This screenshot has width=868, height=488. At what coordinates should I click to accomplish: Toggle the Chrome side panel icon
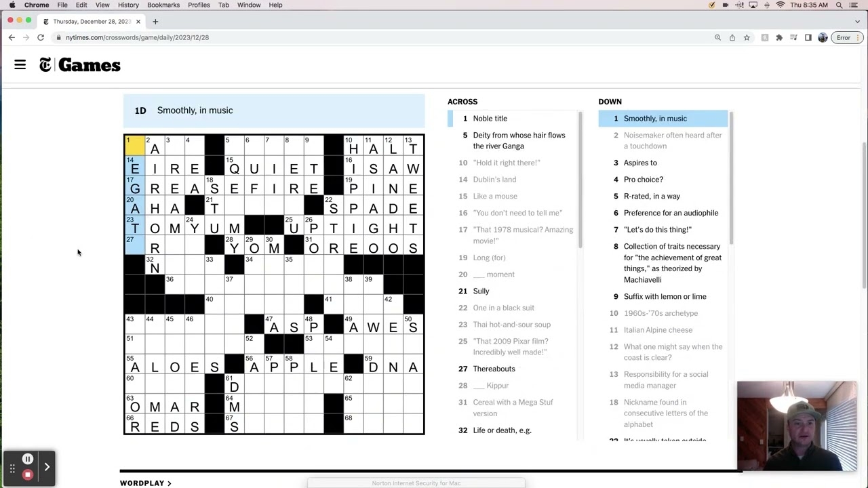point(808,37)
